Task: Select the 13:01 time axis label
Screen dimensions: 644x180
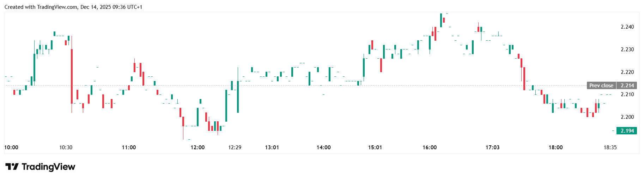Action: pos(272,147)
